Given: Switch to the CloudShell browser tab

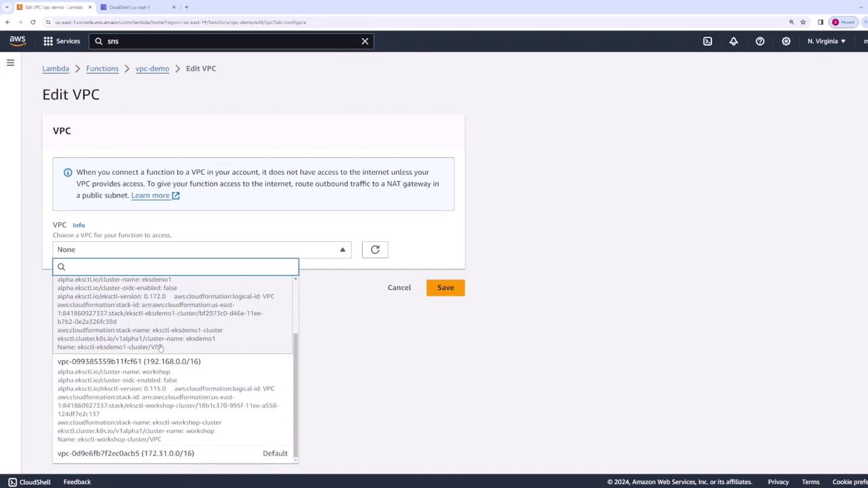Looking at the screenshot, I should pyautogui.click(x=138, y=7).
